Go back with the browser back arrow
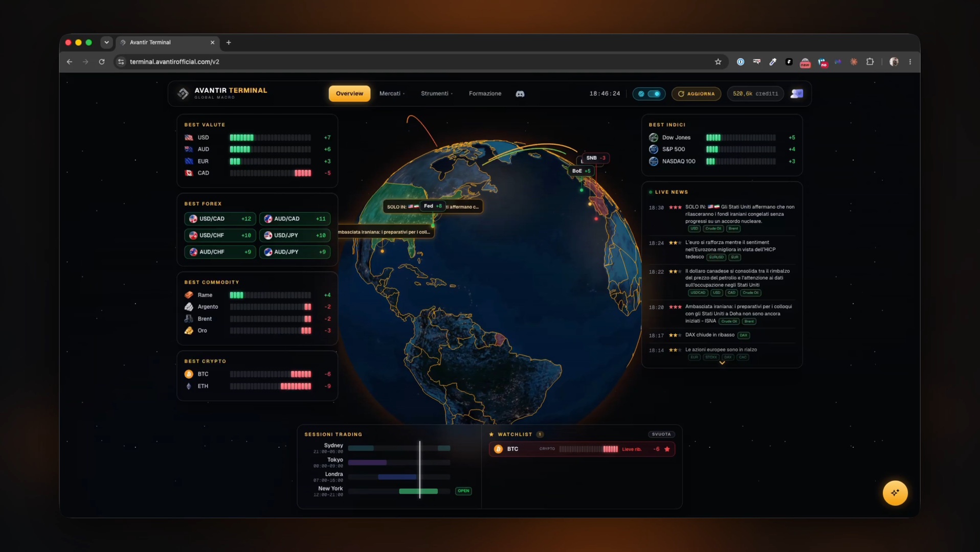Image resolution: width=980 pixels, height=552 pixels. click(x=70, y=61)
